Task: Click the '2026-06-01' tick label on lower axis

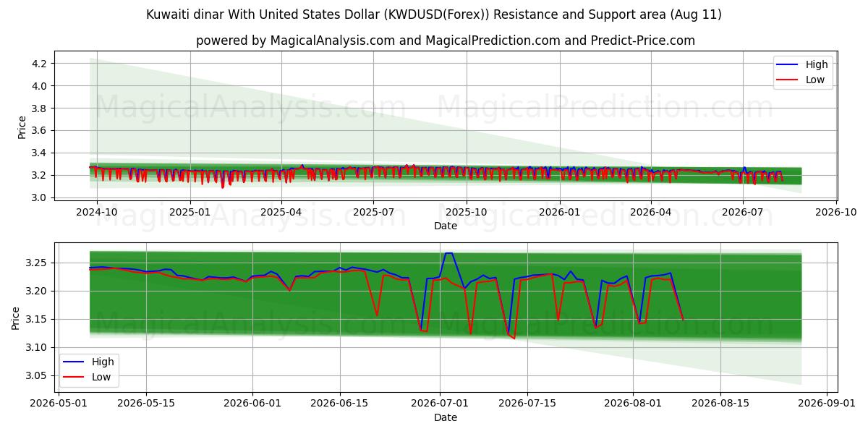Action: point(252,404)
